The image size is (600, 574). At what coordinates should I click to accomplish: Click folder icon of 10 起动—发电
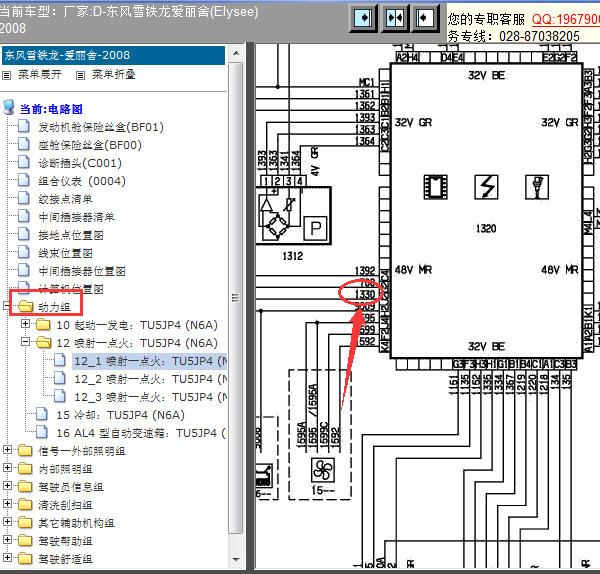click(43, 325)
